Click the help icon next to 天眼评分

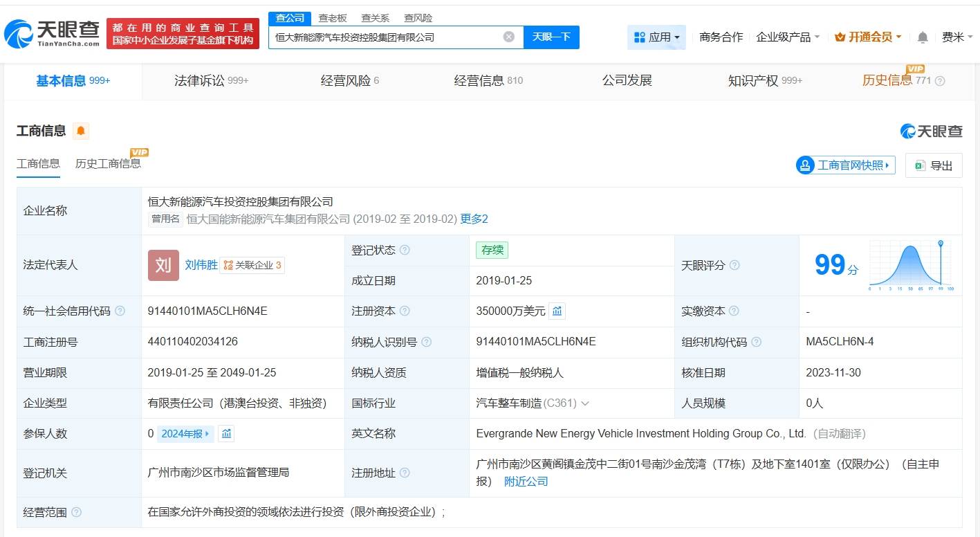pos(734,265)
